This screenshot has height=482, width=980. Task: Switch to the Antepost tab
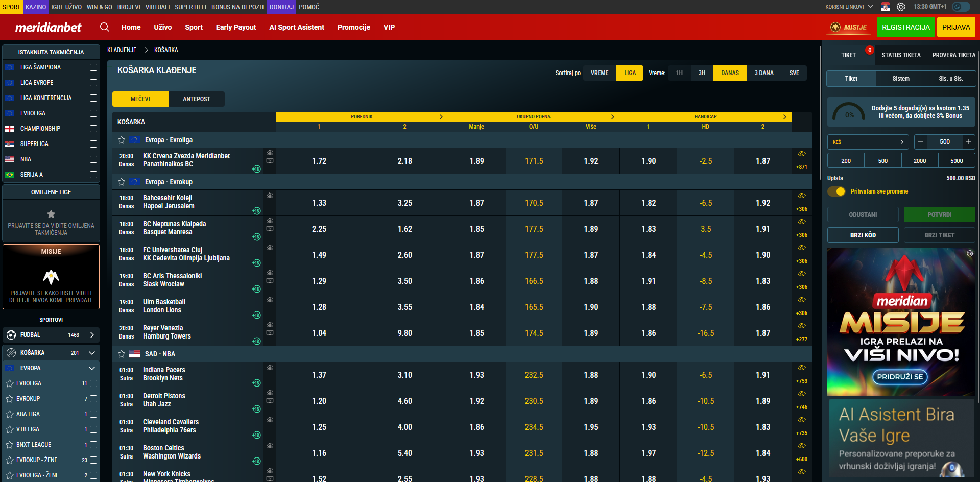coord(196,99)
